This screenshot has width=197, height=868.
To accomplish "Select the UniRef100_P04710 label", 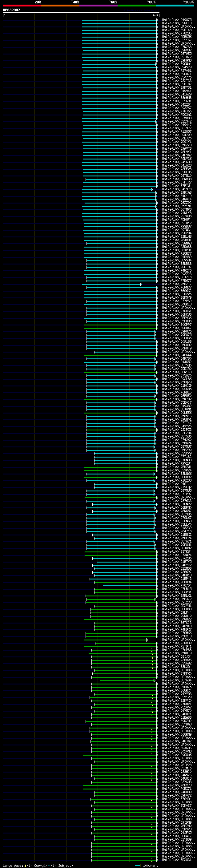I will [177, 531].
